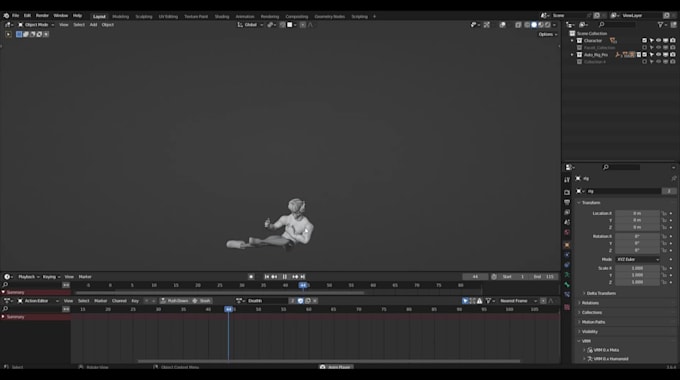Toggle viewport overlays
This screenshot has height=380, width=680.
pyautogui.click(x=502, y=25)
